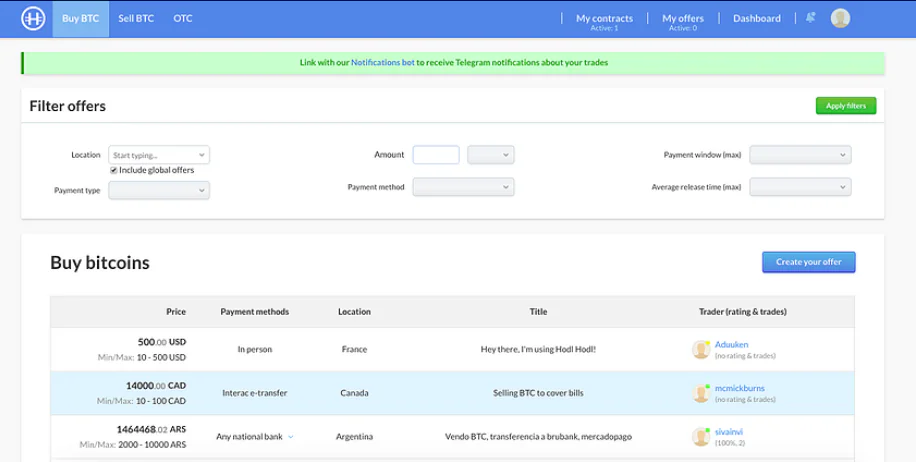Open the user profile avatar menu
This screenshot has height=462, width=916.
(x=840, y=18)
